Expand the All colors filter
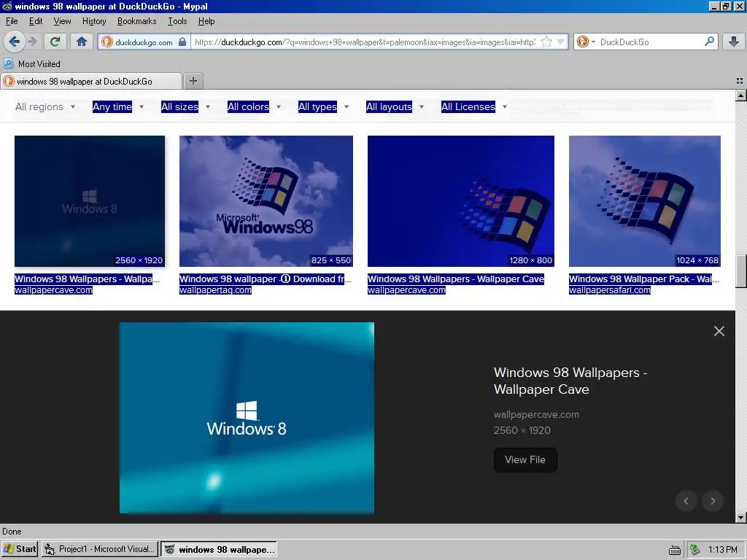The image size is (747, 560). pyautogui.click(x=254, y=106)
